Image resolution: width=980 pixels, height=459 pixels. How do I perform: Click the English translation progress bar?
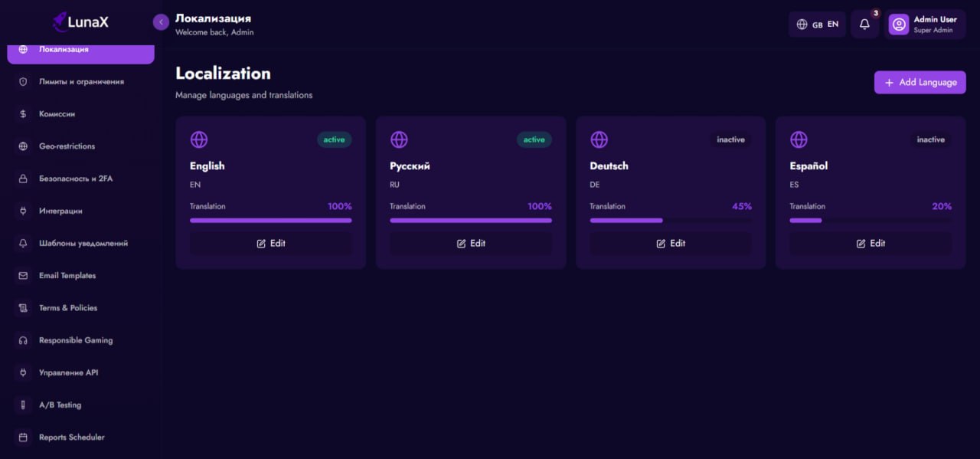[271, 221]
